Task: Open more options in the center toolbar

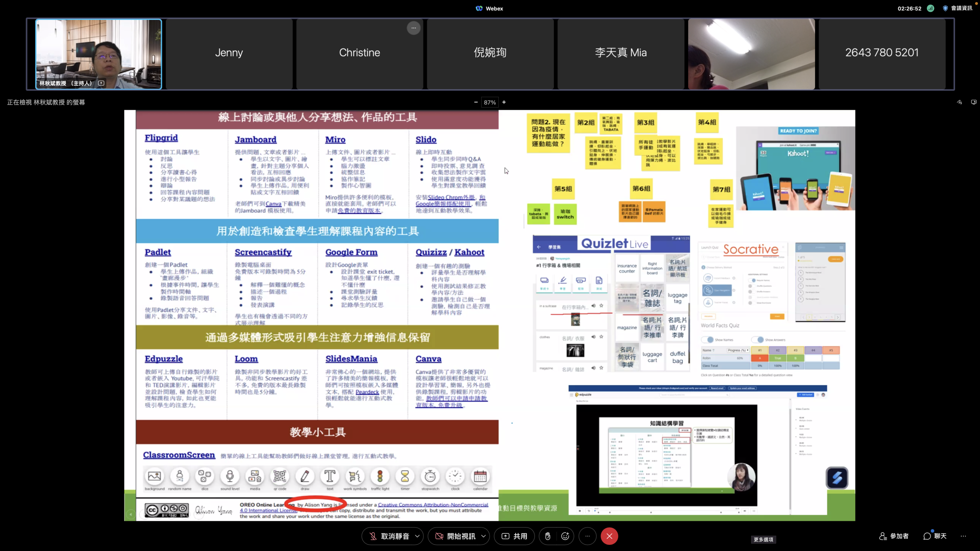Action: click(587, 536)
